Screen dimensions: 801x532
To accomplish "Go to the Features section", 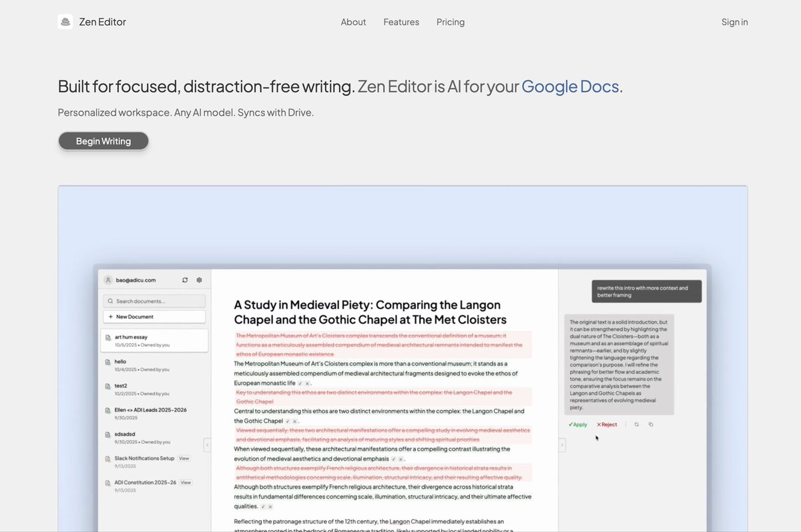I will (x=401, y=22).
